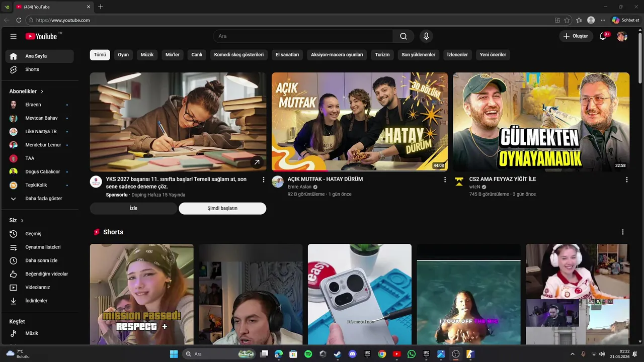Open Shorts in the sidebar
644x362 pixels.
[x=40, y=69]
